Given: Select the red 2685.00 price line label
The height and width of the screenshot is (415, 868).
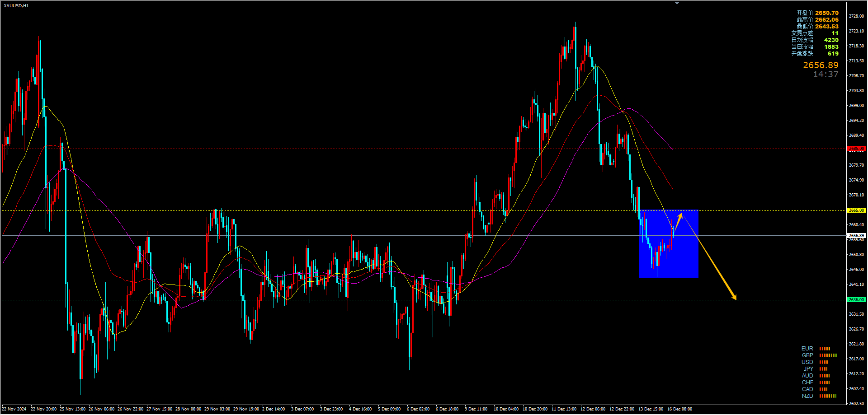Looking at the screenshot, I should (x=856, y=149).
